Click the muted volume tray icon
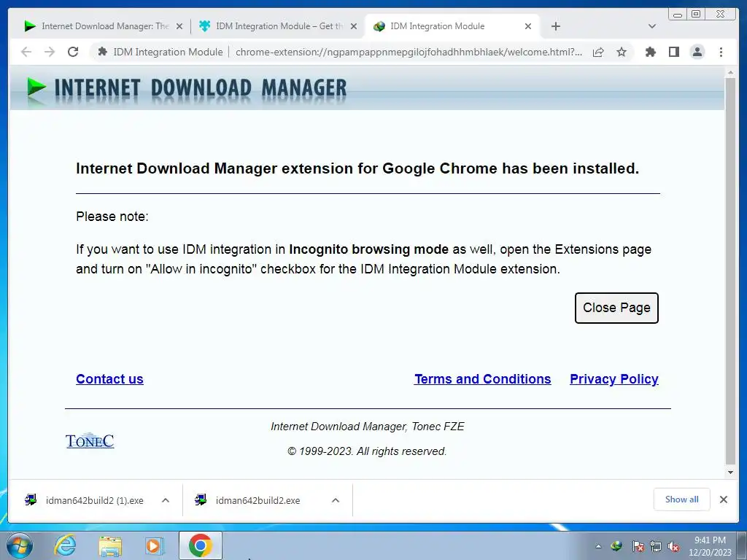This screenshot has height=560, width=747. click(x=673, y=546)
